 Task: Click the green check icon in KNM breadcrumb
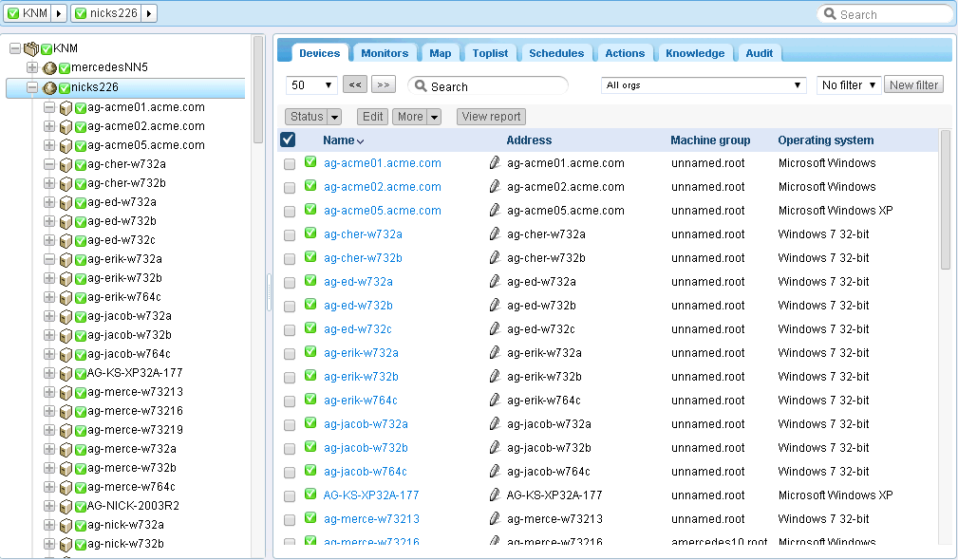click(13, 13)
